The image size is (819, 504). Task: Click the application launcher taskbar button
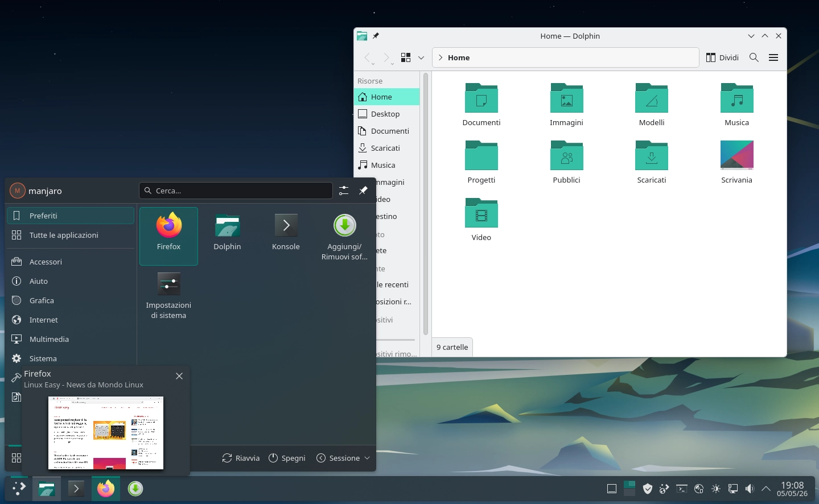point(19,489)
